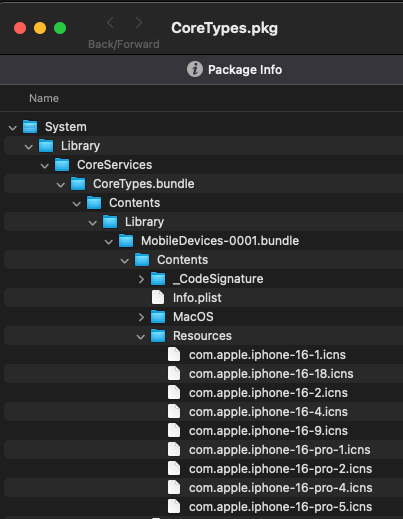Select file name com.apple.iphone-16-pro-4.icns
Viewport: 403px width, 519px height.
pyautogui.click(x=281, y=488)
